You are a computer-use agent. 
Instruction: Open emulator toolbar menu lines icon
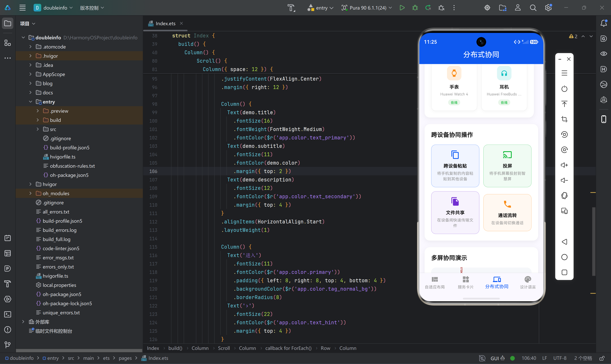click(x=564, y=73)
